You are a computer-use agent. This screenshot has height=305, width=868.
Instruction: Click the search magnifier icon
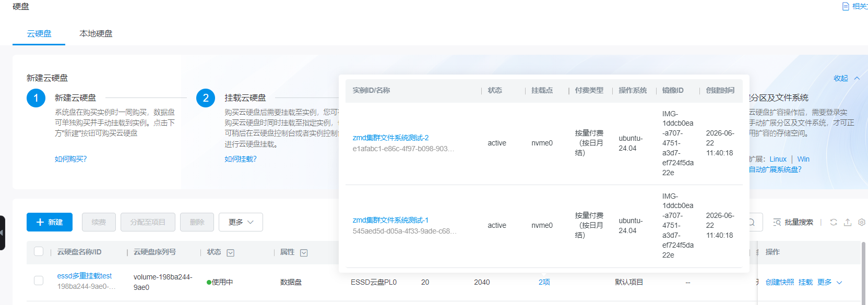[x=752, y=222]
